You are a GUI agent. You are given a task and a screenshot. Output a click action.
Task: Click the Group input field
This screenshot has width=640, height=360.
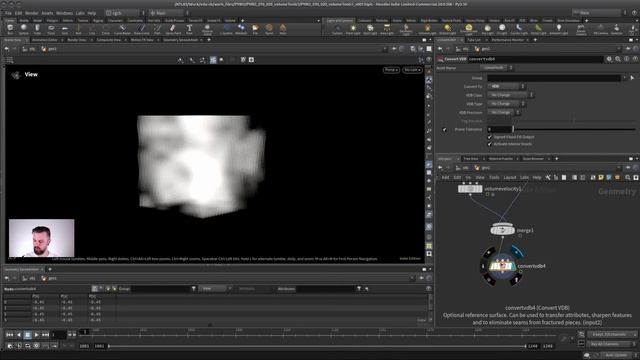(x=554, y=78)
